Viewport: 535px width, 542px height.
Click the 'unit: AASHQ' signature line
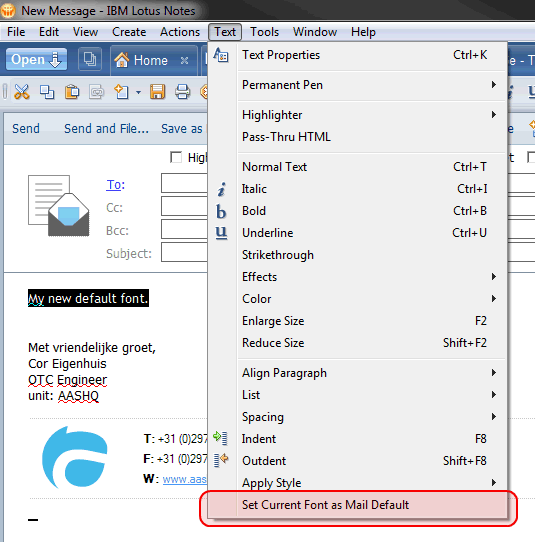(x=64, y=396)
